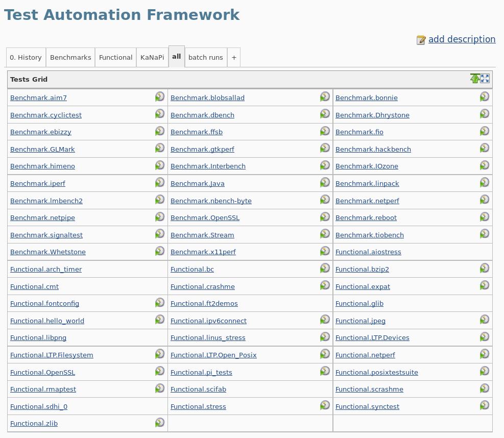Click the build icon beside Benchmark.Interbench
This screenshot has height=438, width=504.
(325, 165)
